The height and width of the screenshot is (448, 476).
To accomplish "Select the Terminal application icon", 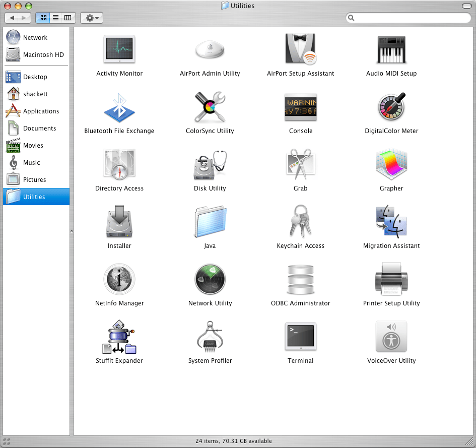I will coord(300,337).
